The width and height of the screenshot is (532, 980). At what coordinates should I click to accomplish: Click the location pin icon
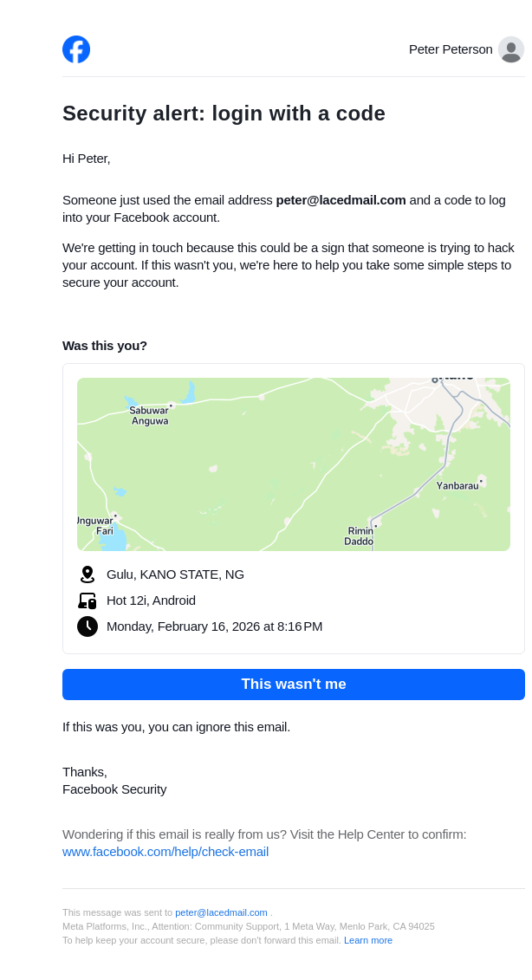87,574
